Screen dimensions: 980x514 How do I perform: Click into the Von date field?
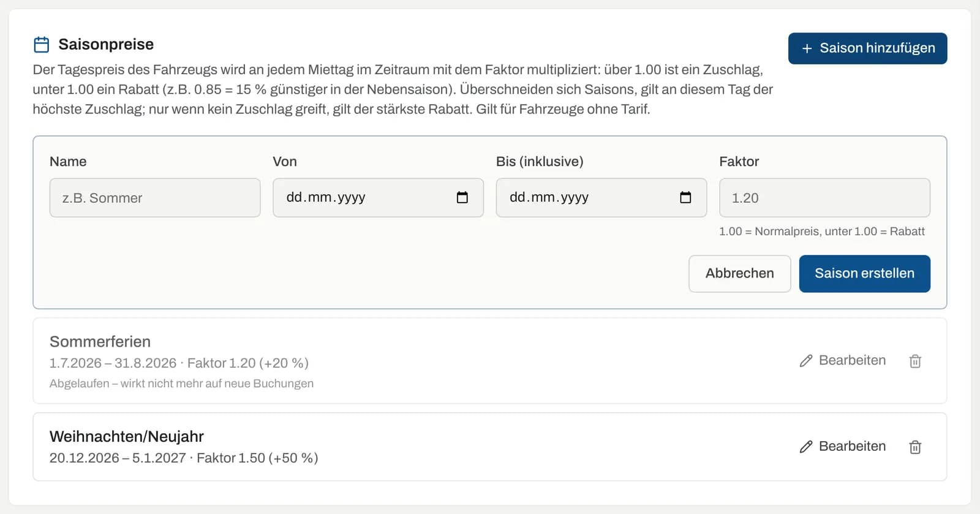pyautogui.click(x=378, y=198)
